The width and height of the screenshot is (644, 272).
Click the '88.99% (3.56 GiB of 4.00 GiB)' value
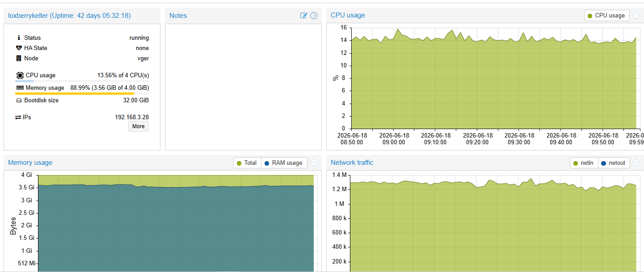[x=109, y=88]
